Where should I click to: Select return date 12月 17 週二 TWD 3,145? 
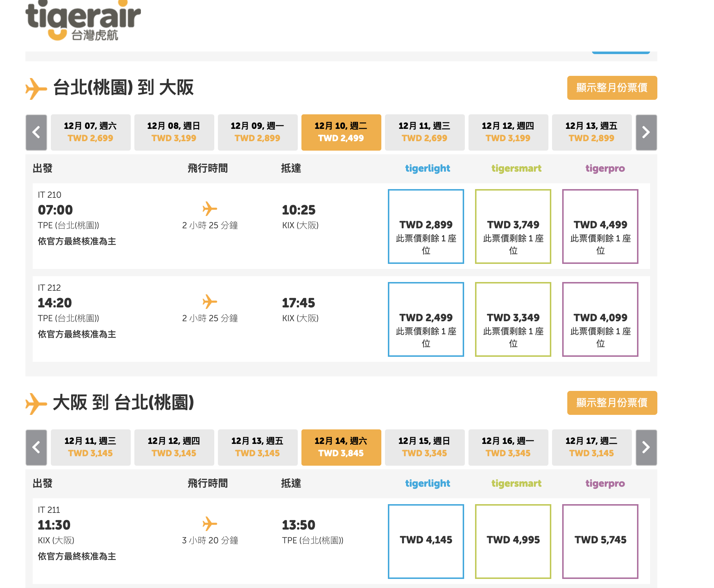592,448
